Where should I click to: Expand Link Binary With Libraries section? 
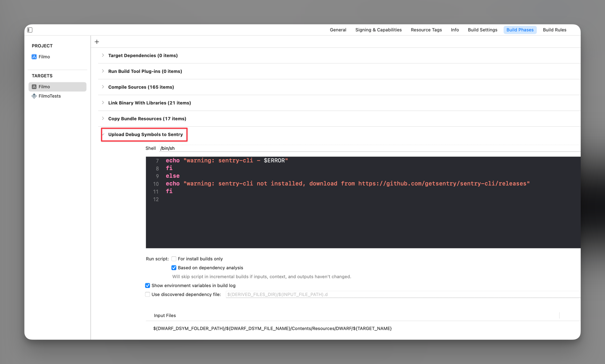coord(103,103)
